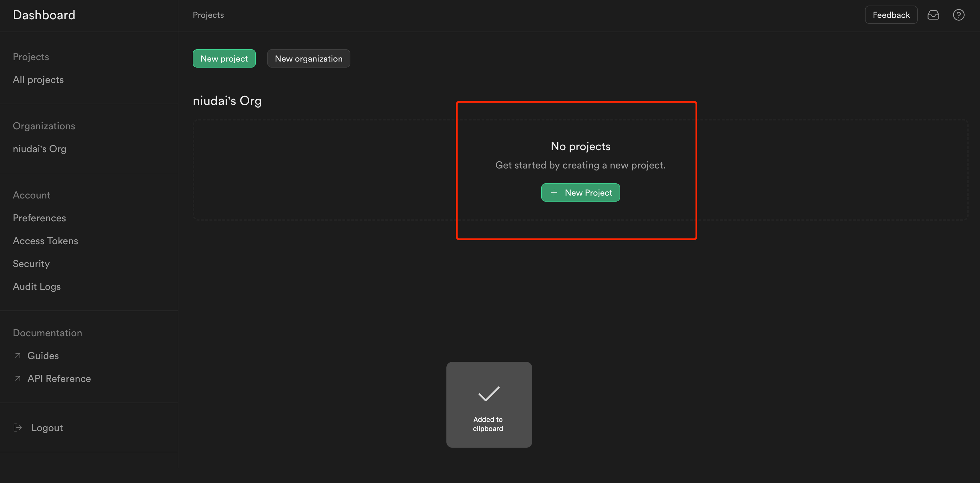Open the API Reference link
The height and width of the screenshot is (483, 980).
click(x=59, y=378)
